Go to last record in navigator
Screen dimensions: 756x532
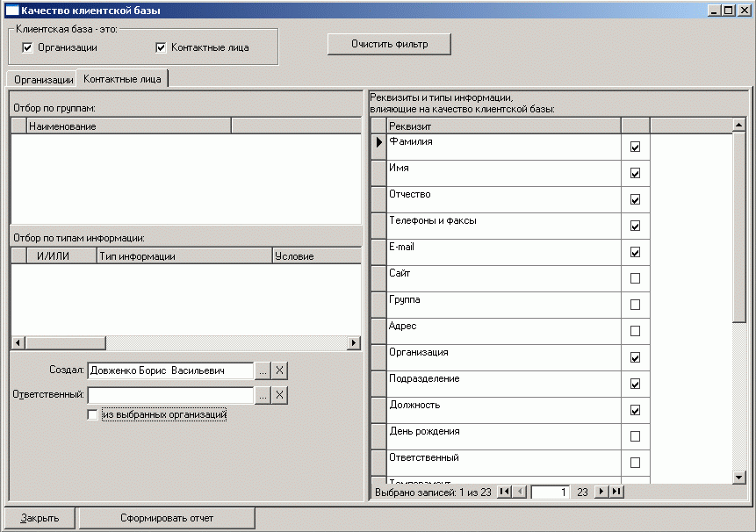point(616,492)
